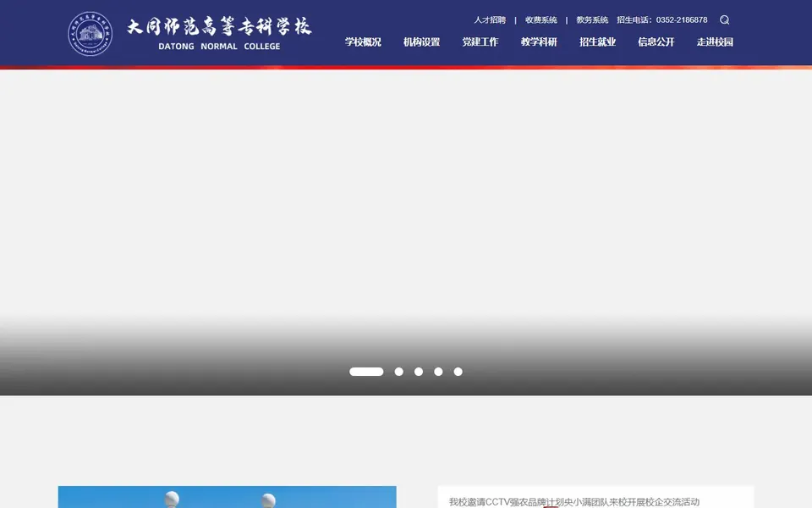Open the 党建工作 menu
The image size is (812, 508).
tap(480, 42)
